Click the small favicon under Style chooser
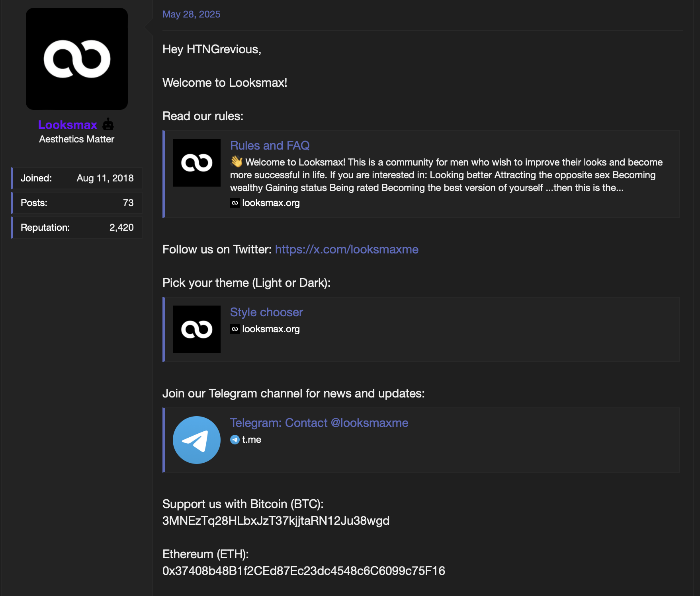The height and width of the screenshot is (596, 700). coord(235,329)
